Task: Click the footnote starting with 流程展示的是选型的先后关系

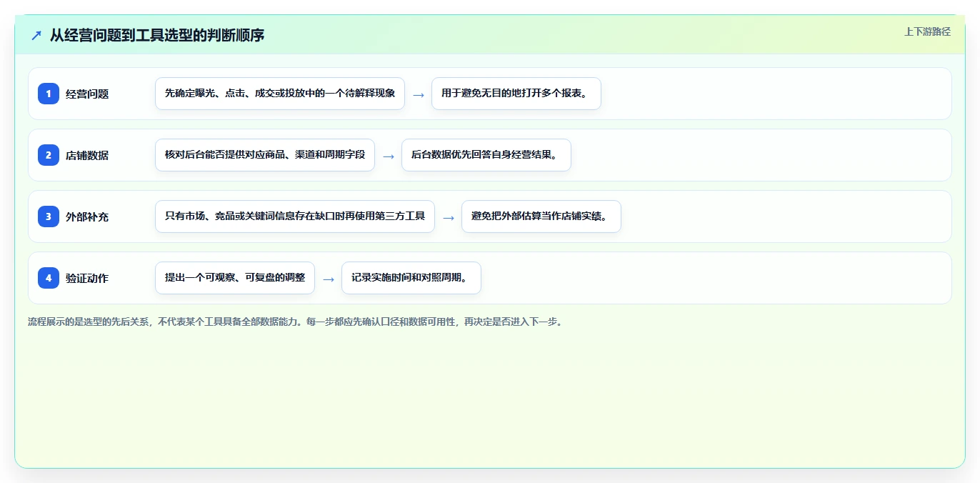Action: pos(295,322)
